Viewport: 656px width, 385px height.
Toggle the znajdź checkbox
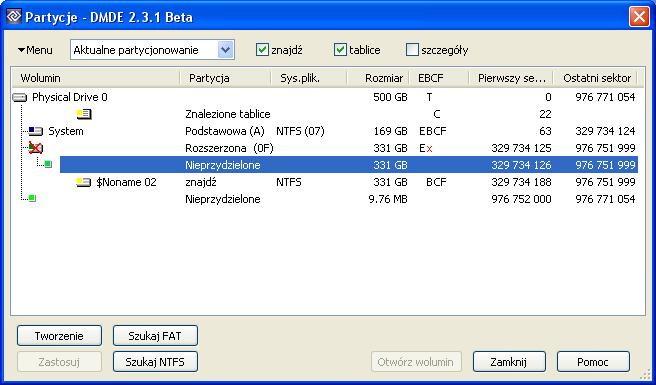coord(262,50)
